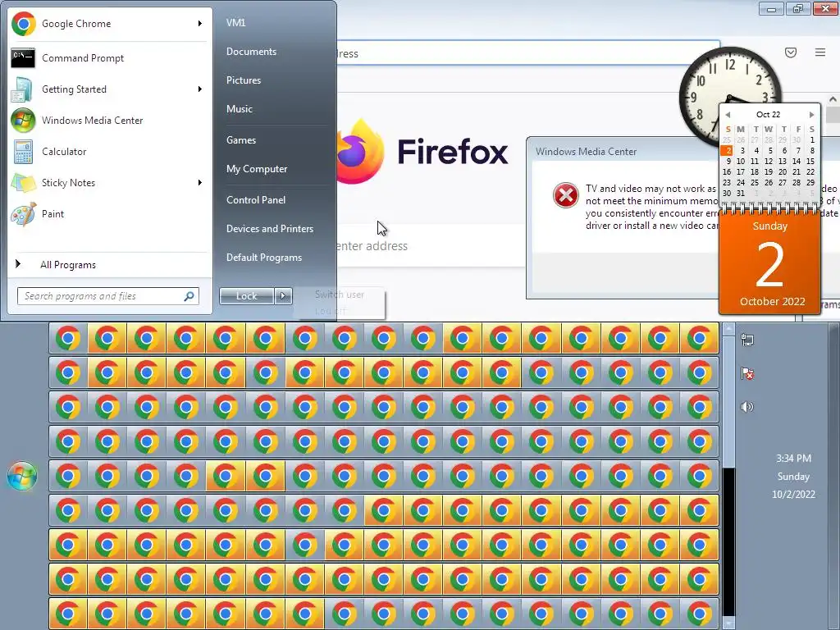Screen dimensions: 840x630
Task: Click the 10/2/2022 date in the taskbar
Action: pyautogui.click(x=793, y=495)
